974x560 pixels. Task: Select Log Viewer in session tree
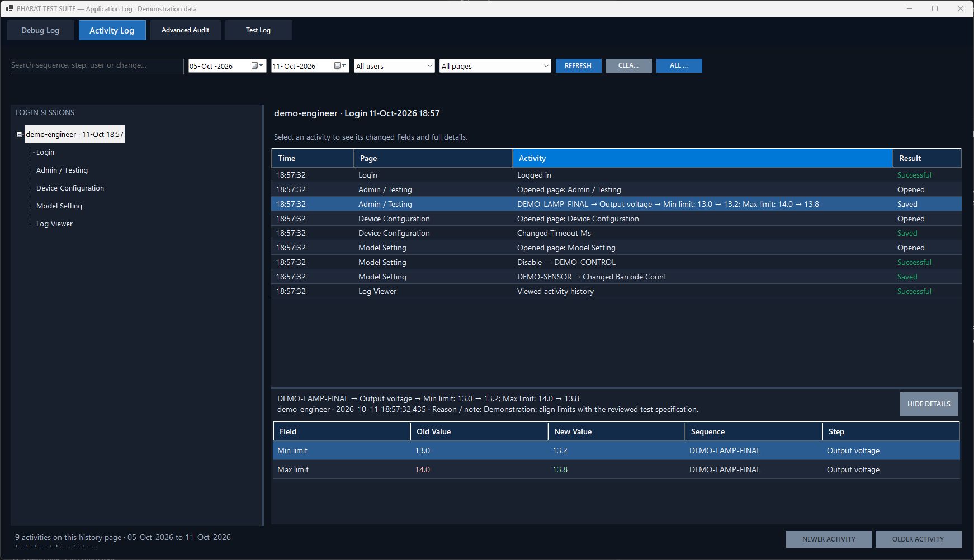[54, 224]
